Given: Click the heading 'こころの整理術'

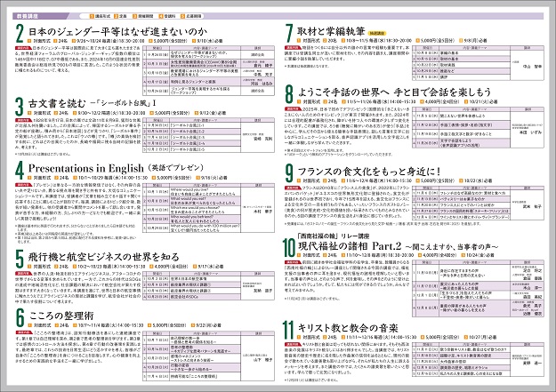Looking at the screenshot, I should click(x=61, y=316).
